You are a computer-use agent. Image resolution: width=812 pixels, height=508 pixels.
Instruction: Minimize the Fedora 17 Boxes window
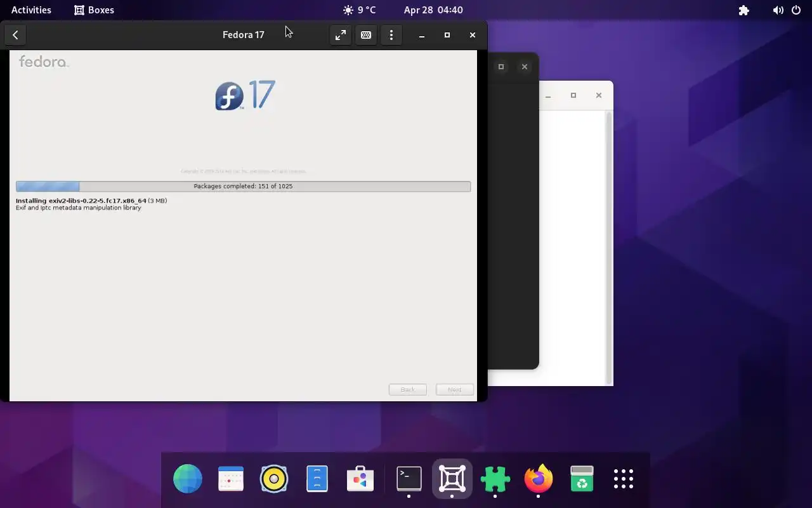[x=422, y=35]
